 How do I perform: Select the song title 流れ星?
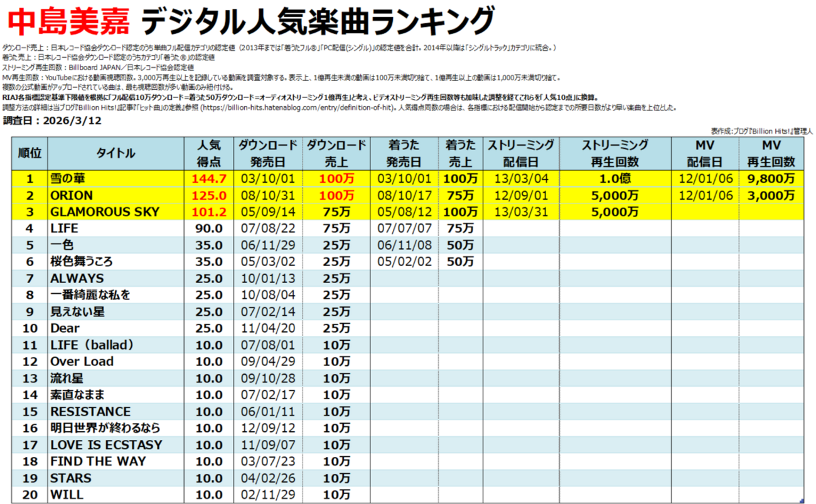[x=67, y=378]
